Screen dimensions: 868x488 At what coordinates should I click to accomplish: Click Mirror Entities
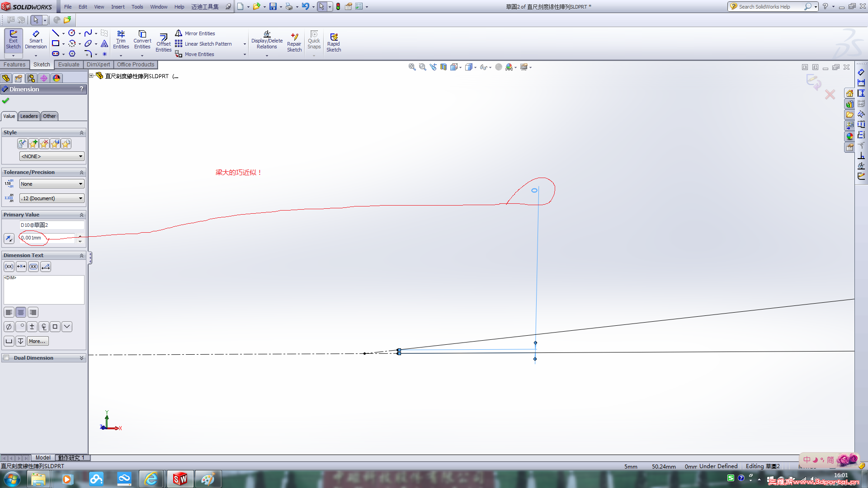click(195, 33)
